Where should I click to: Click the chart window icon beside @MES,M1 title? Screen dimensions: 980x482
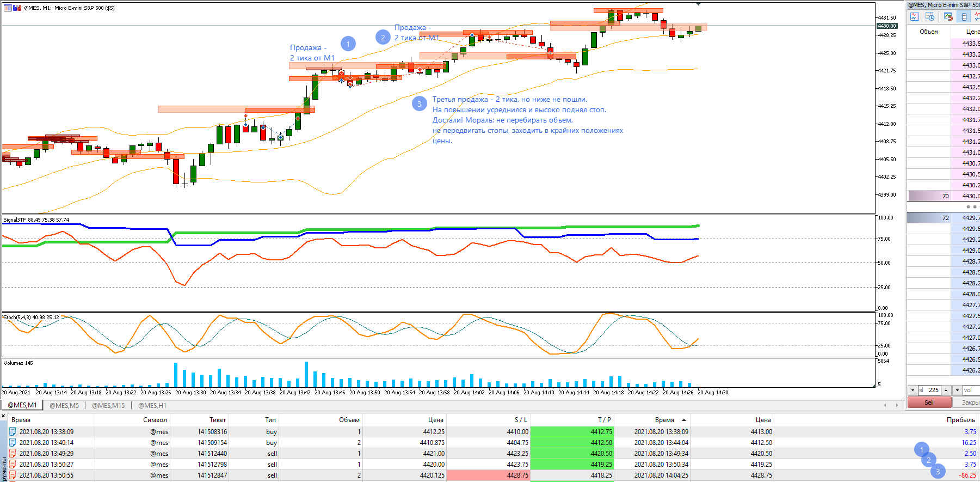pyautogui.click(x=8, y=8)
